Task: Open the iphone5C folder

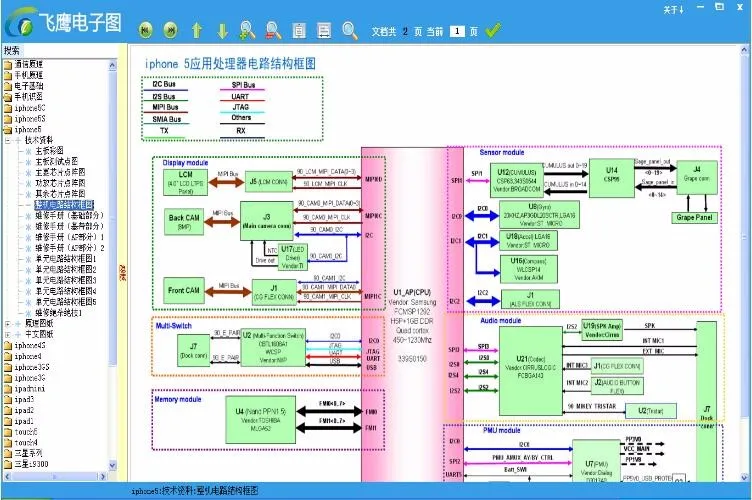Action: [x=25, y=108]
